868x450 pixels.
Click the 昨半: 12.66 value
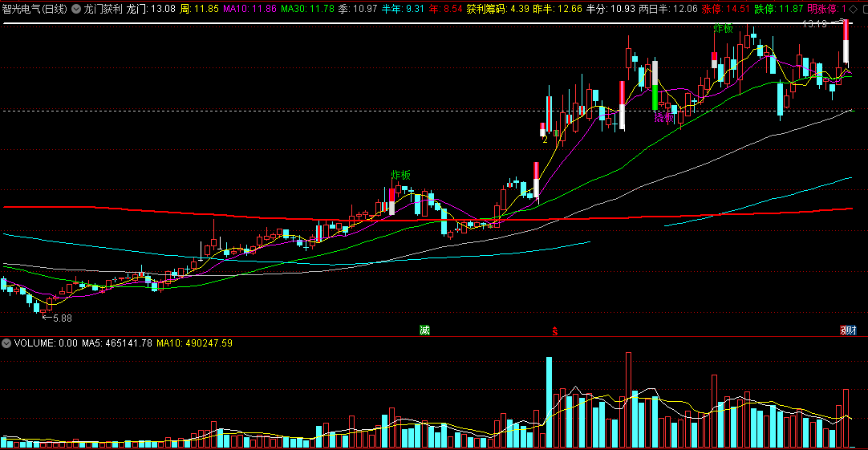coord(558,9)
